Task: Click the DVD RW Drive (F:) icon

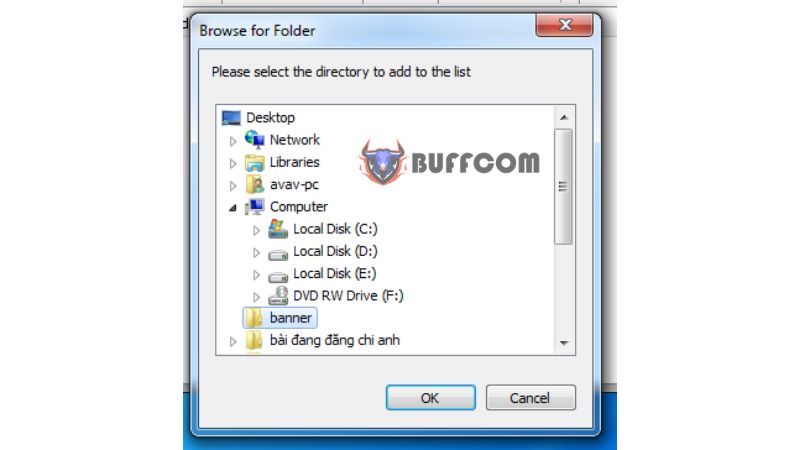Action: [278, 296]
